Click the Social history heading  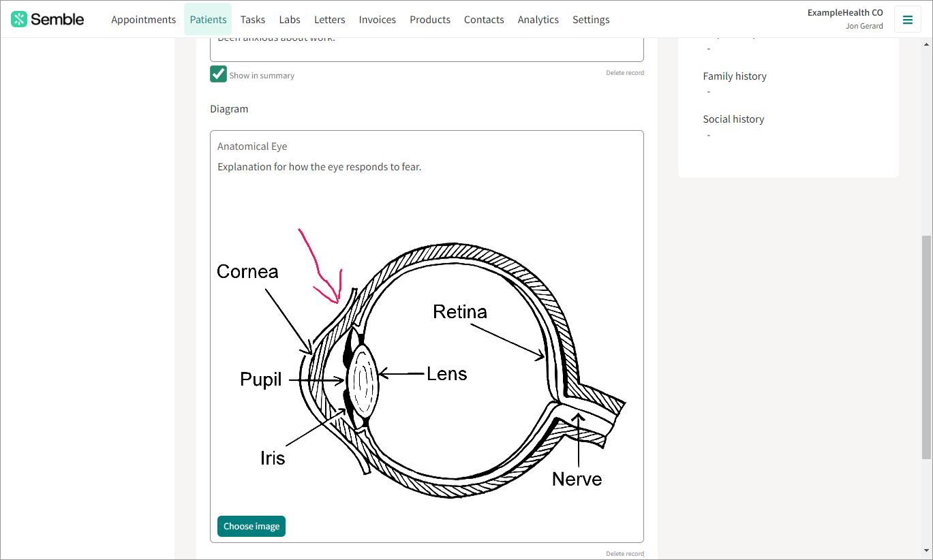(733, 119)
